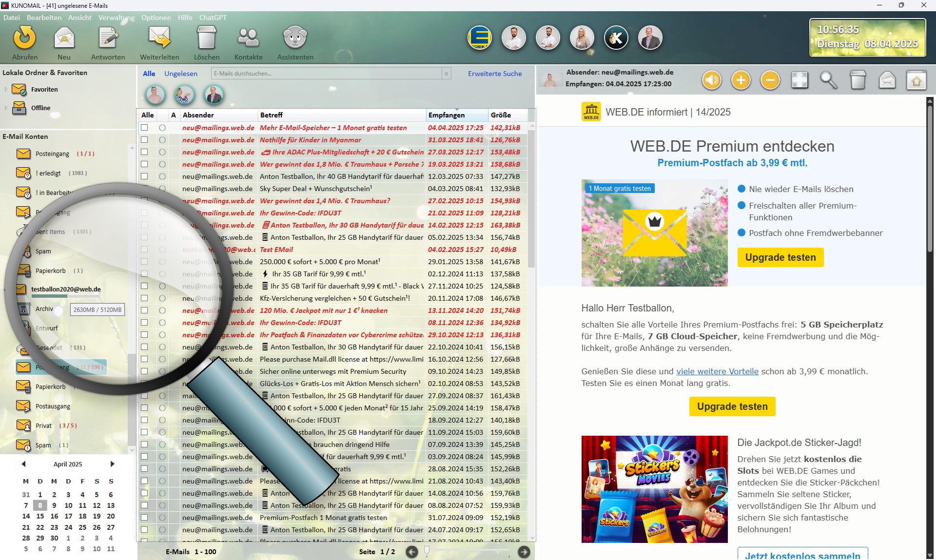936x560 pixels.
Task: Tick the checkbox for the Nothilfe für Kinder mail
Action: [144, 140]
